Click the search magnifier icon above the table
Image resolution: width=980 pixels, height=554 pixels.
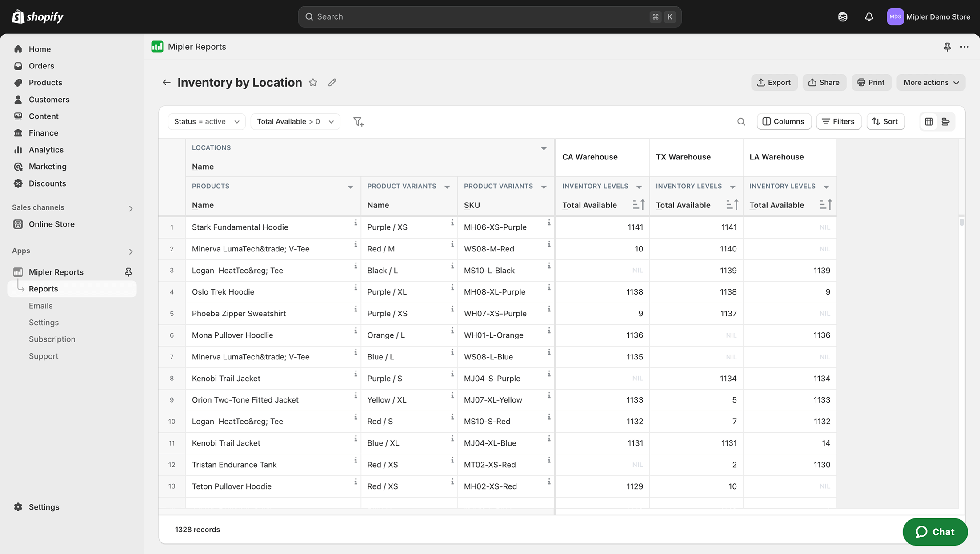pyautogui.click(x=741, y=121)
